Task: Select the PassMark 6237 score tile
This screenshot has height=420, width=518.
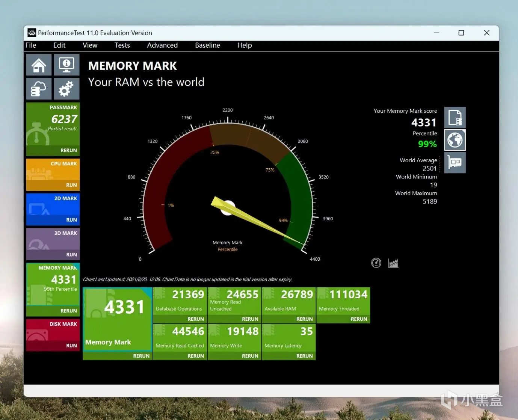Action: (x=53, y=124)
